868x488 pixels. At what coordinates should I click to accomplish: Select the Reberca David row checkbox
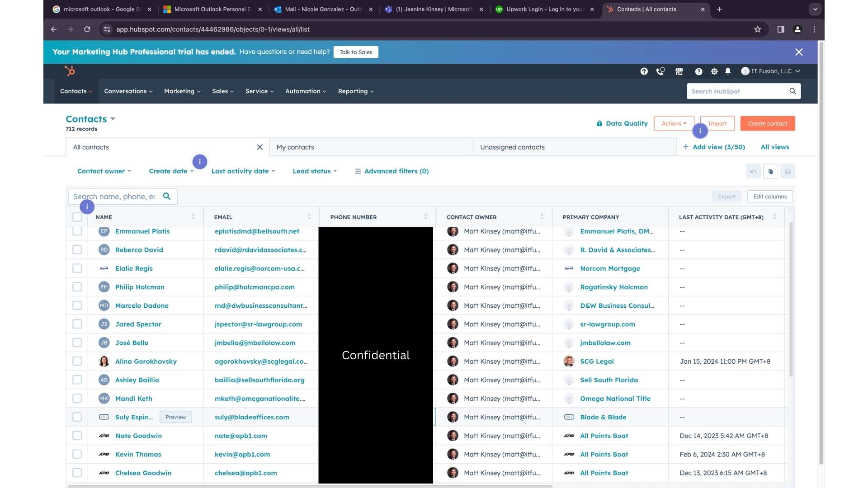click(77, 250)
